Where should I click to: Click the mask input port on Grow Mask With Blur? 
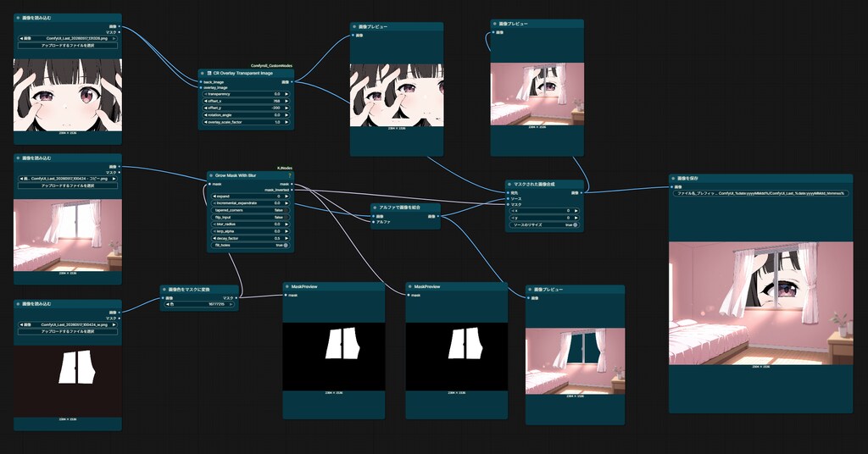coord(210,184)
